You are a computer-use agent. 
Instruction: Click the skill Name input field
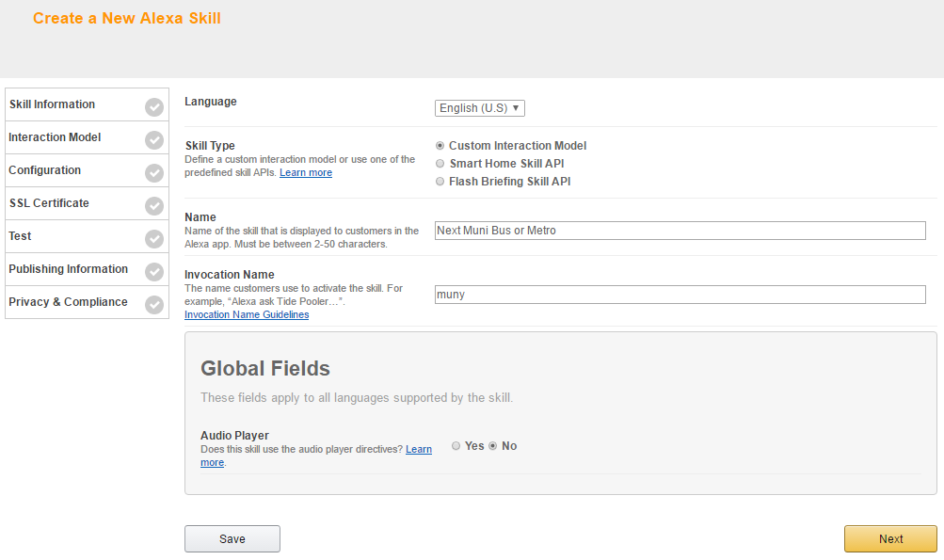click(680, 231)
